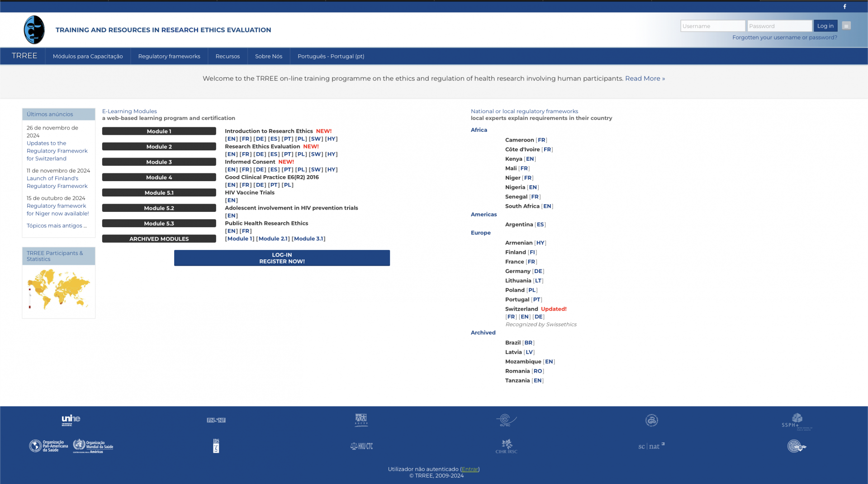Open the Módulos para Capacitação menu

pos(88,56)
